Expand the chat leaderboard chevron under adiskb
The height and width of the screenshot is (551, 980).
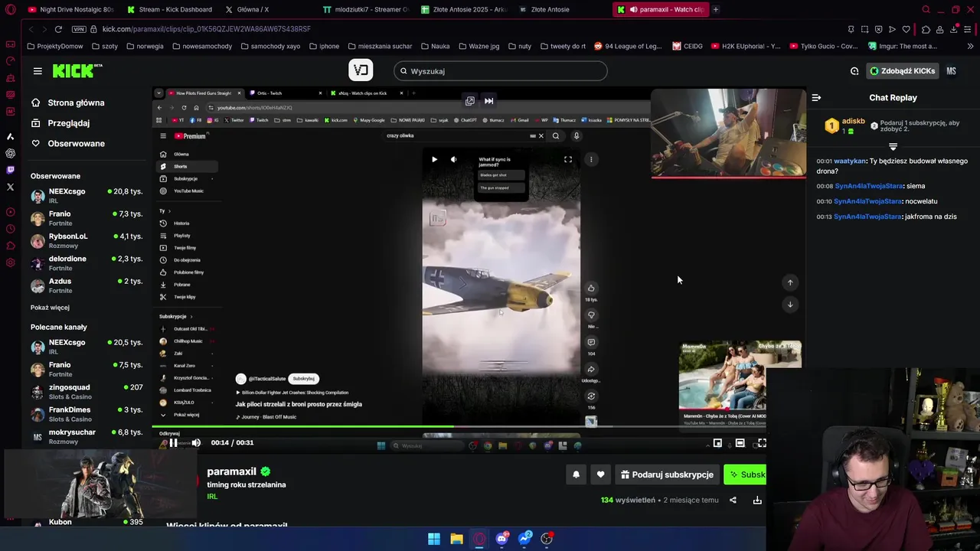point(893,146)
